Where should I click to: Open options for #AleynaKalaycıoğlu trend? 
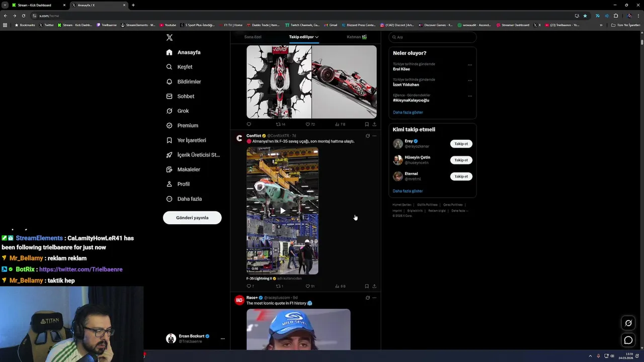coord(470,96)
